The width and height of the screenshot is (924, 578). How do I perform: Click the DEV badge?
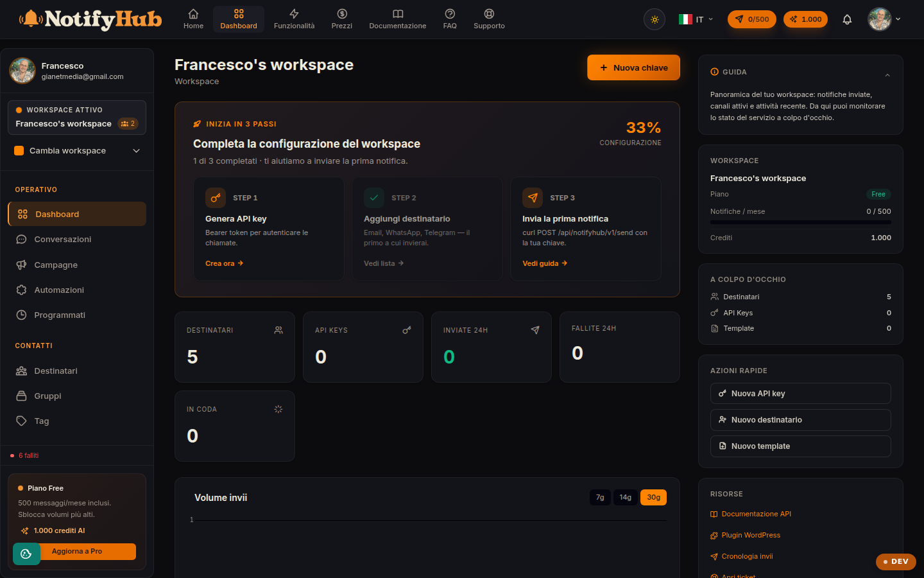click(896, 561)
